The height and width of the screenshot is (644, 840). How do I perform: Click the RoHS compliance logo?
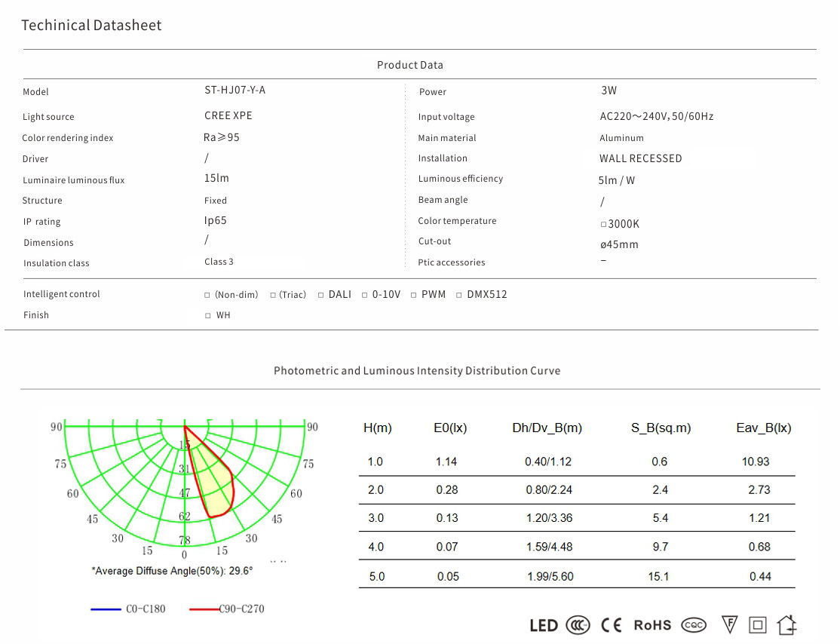pyautogui.click(x=652, y=625)
